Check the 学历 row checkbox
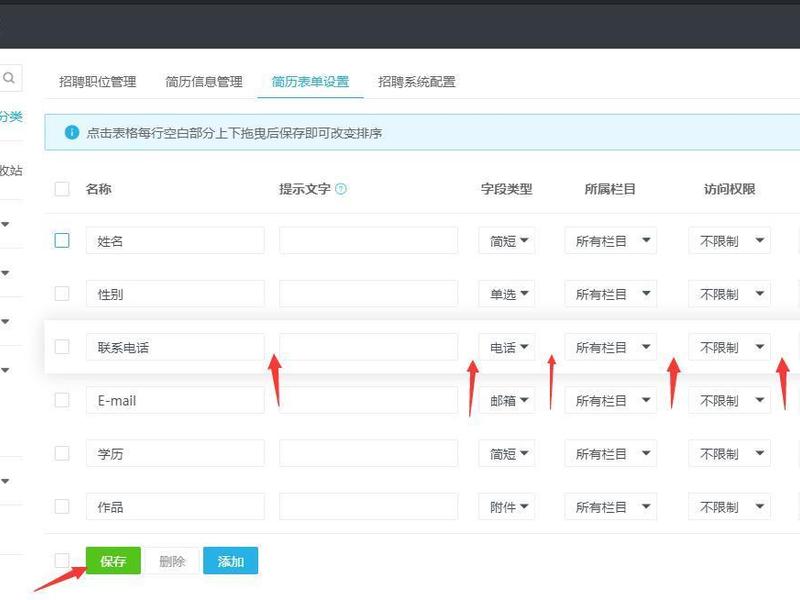This screenshot has width=800, height=600. (x=62, y=453)
